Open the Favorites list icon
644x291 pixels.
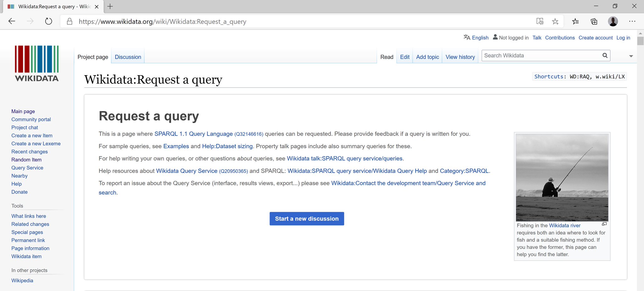(x=575, y=21)
